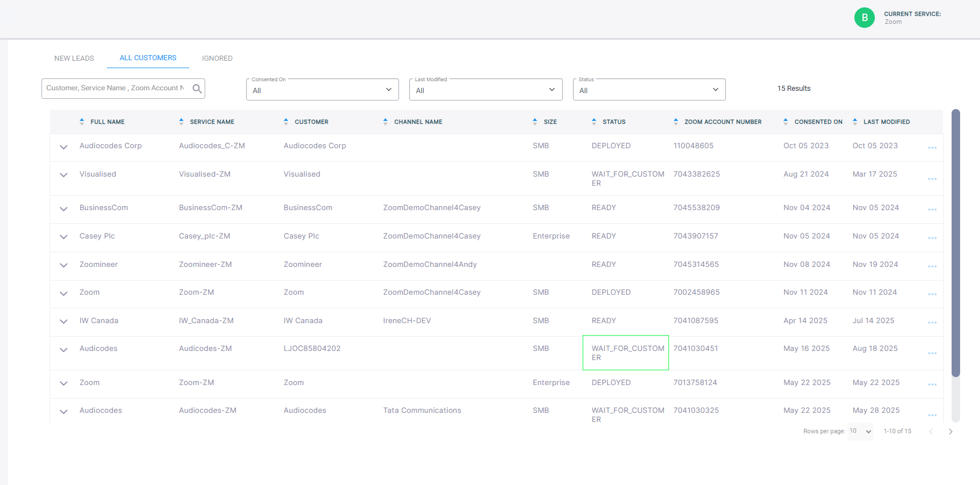Click IreneCH-DEV channel name

pos(407,321)
